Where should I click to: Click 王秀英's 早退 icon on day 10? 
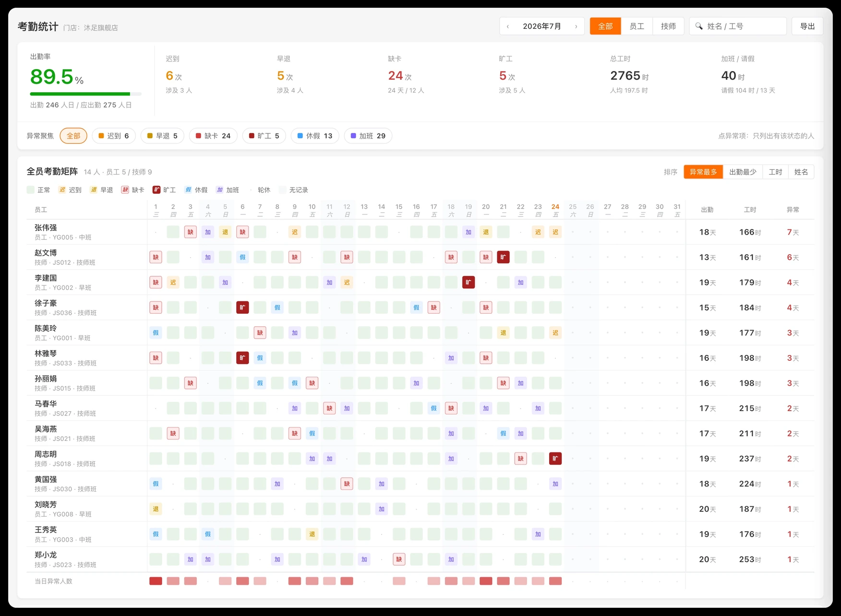pyautogui.click(x=312, y=534)
